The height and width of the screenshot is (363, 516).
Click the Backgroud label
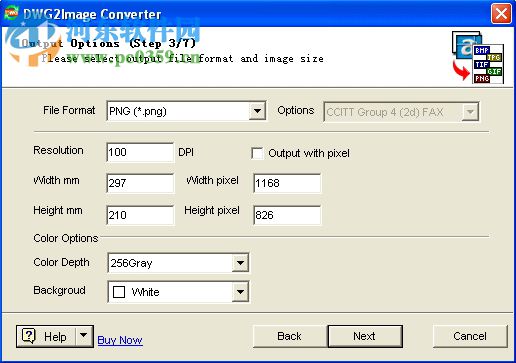[59, 290]
